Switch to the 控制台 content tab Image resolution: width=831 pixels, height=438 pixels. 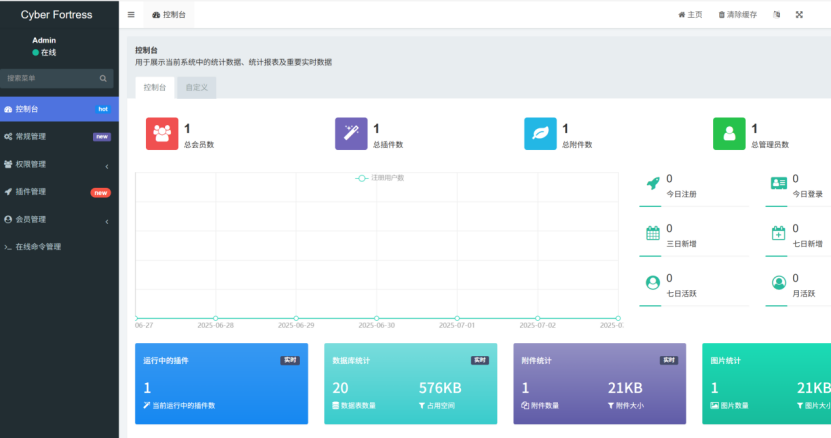(155, 87)
